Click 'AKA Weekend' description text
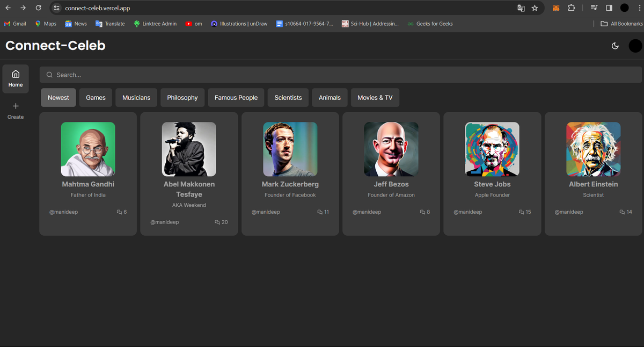This screenshot has width=644, height=347. (189, 205)
